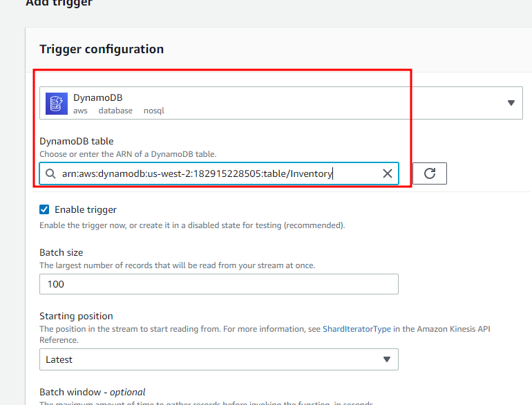This screenshot has height=405, width=532.
Task: Click the Enable trigger label text
Action: 86,210
